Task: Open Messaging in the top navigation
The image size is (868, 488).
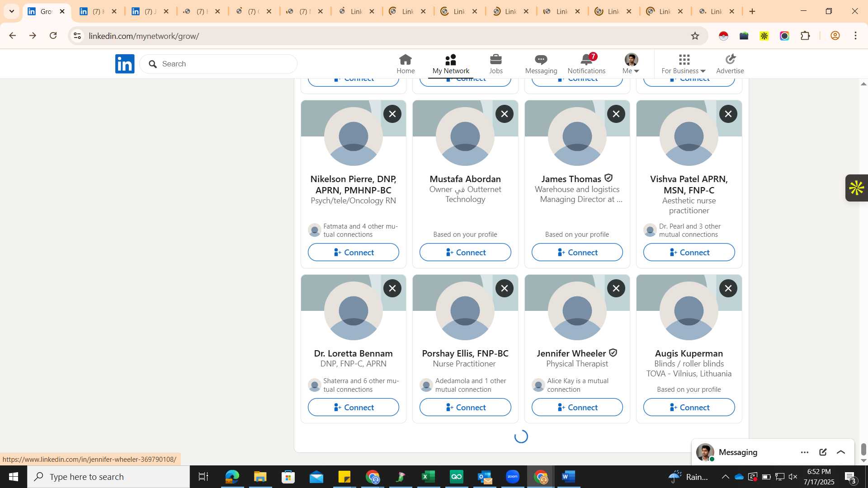Action: pos(541,64)
